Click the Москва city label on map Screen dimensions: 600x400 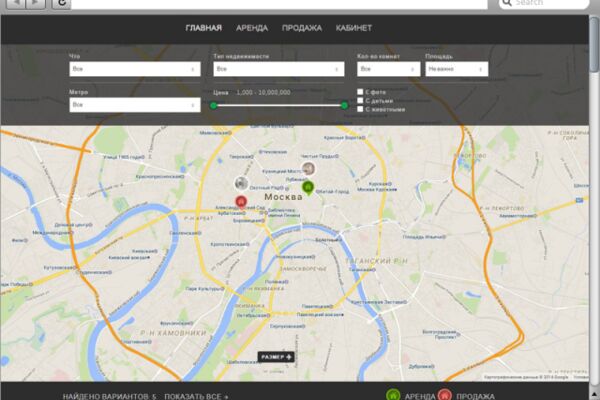tap(283, 197)
